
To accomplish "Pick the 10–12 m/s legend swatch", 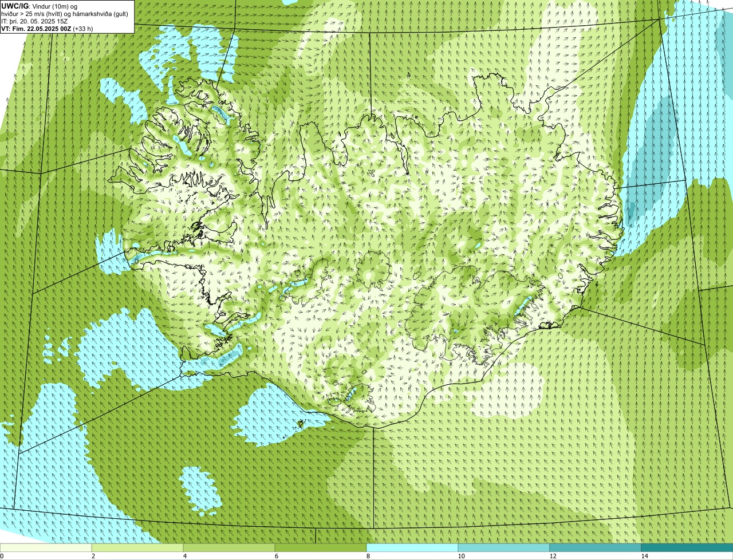I will pyautogui.click(x=504, y=548).
